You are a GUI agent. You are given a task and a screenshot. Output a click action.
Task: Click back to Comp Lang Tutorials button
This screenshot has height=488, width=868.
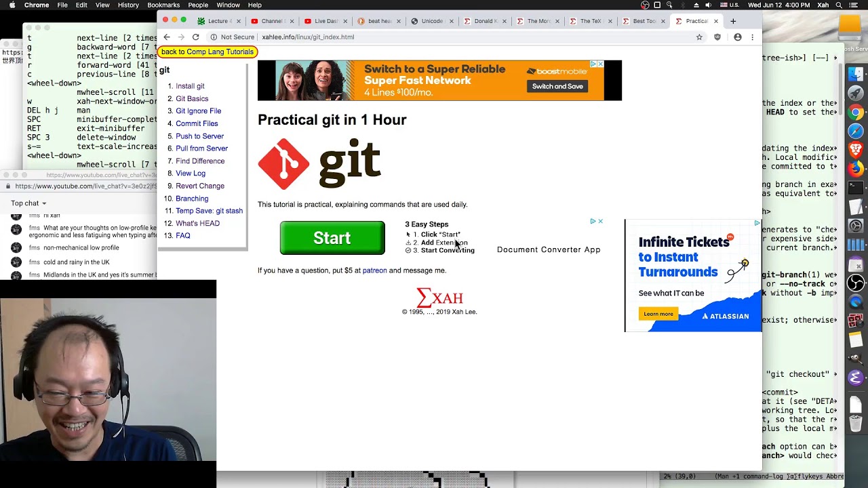pyautogui.click(x=208, y=52)
